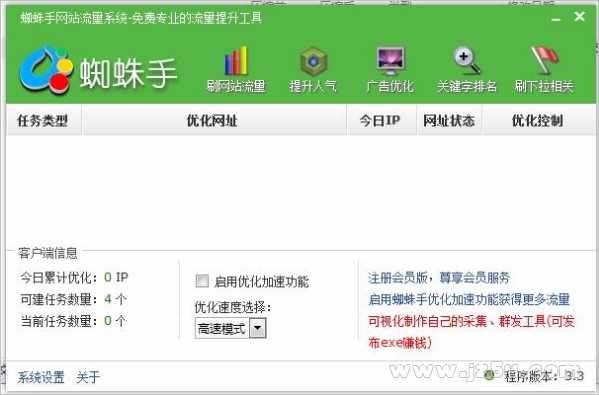
Task: Click the green status indicator near 程序版本
Action: point(489,375)
